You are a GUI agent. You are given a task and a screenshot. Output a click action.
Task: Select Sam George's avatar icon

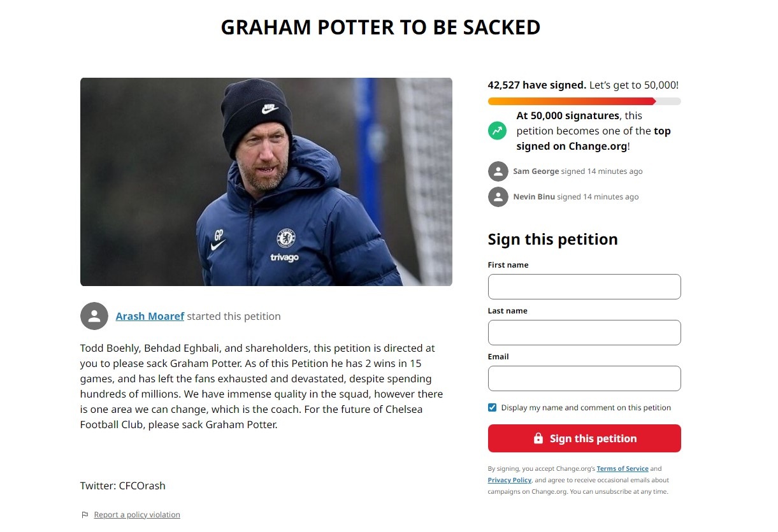pyautogui.click(x=498, y=171)
